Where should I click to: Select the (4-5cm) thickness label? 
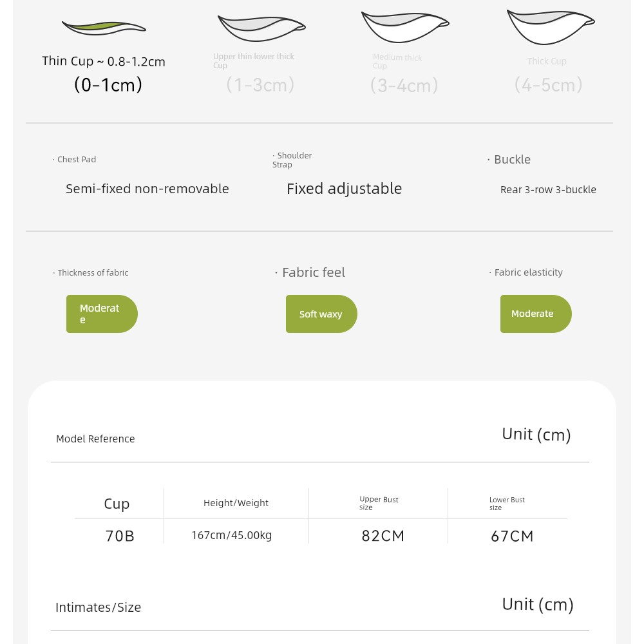(548, 85)
